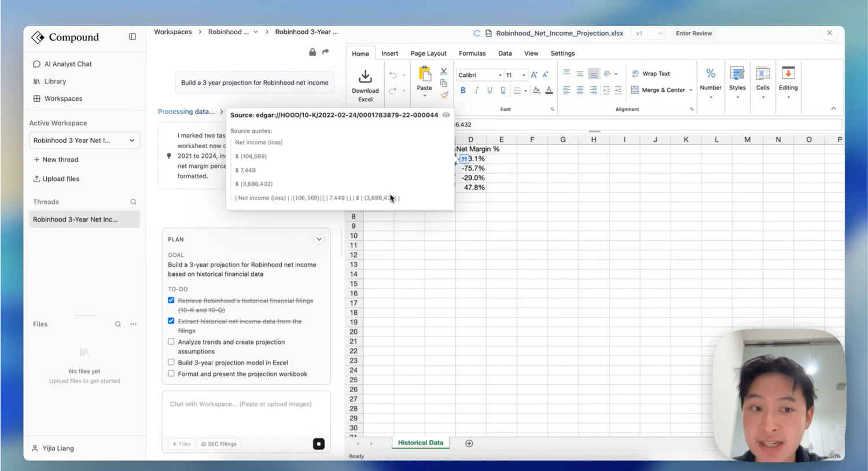Click the share arrow icon above the chat

[x=326, y=52]
